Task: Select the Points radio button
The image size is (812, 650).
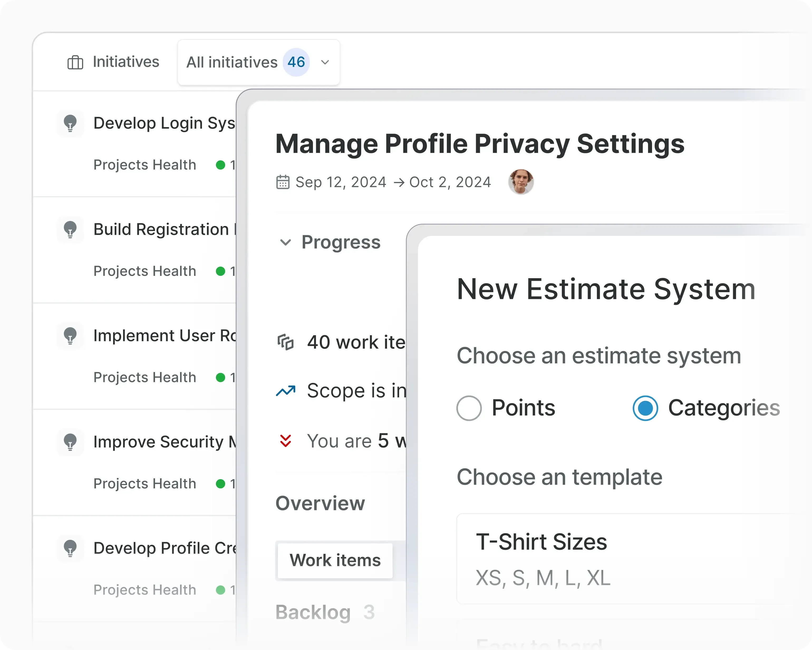Action: 469,408
